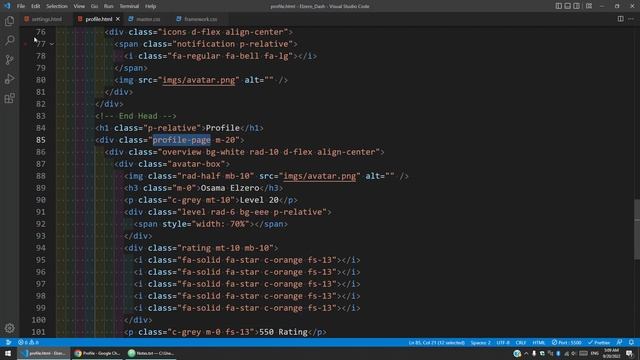Click the width: 70% style value
This screenshot has width=640, height=360.
pos(220,224)
